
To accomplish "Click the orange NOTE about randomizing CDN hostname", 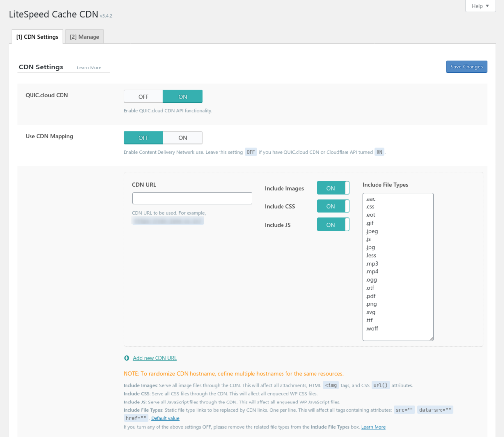I will (x=233, y=374).
